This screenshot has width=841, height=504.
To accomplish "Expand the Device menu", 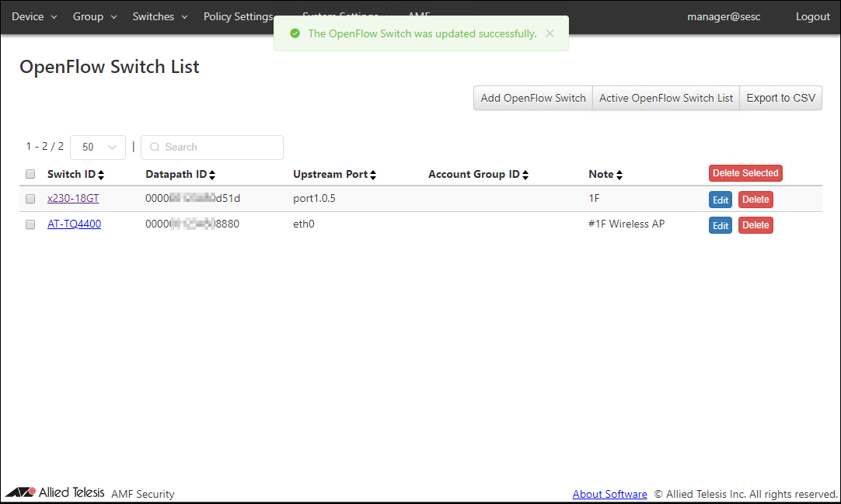I will pos(34,16).
